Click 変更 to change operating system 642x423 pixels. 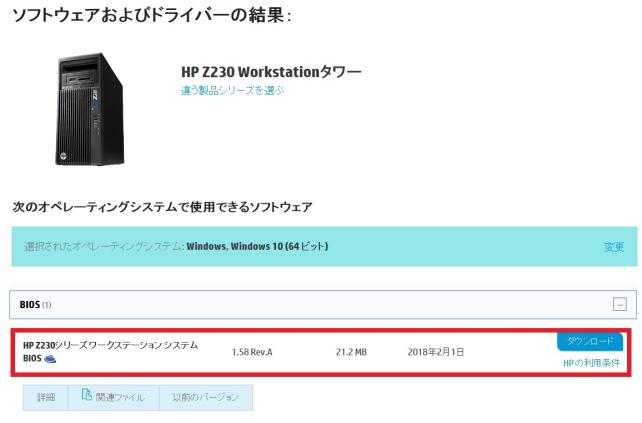pyautogui.click(x=614, y=247)
